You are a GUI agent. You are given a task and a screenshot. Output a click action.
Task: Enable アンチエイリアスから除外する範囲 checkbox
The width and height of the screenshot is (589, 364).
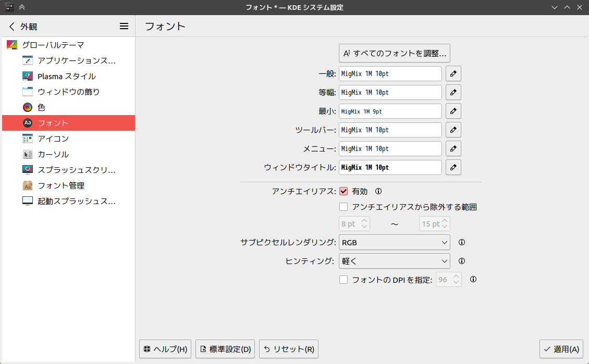343,207
